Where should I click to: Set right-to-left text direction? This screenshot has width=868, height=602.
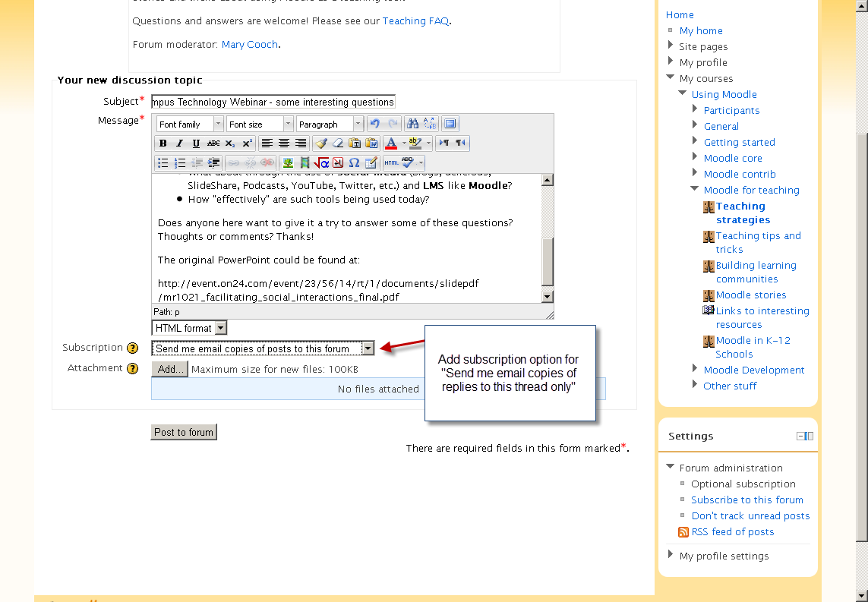(x=460, y=143)
